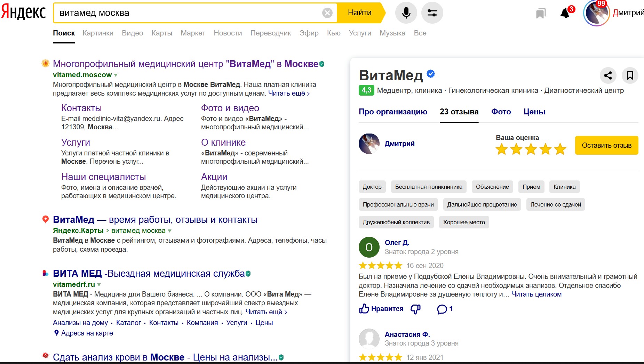This screenshot has width=644, height=364.
Task: Expand vitamed.moscow snippet with Читать ещё
Action: pyautogui.click(x=289, y=94)
